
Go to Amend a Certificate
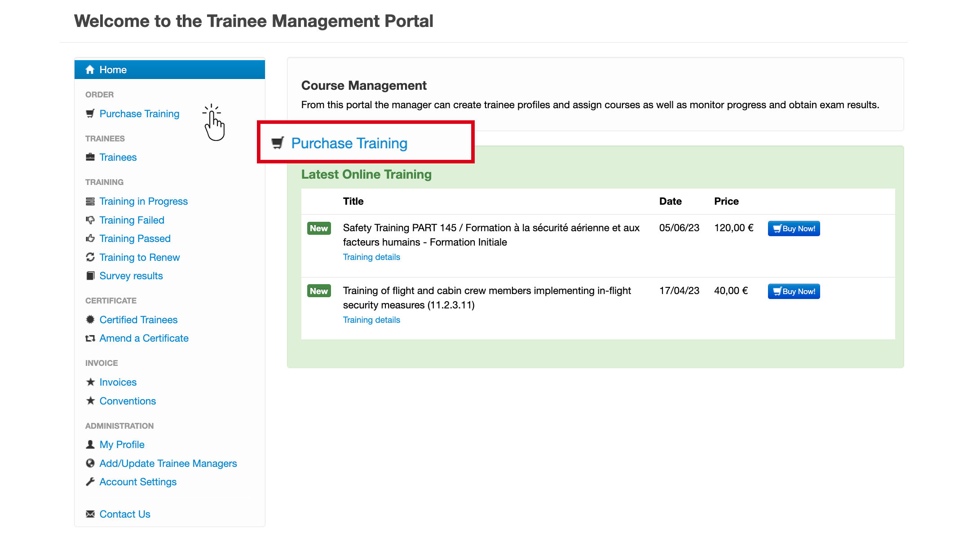coord(144,338)
